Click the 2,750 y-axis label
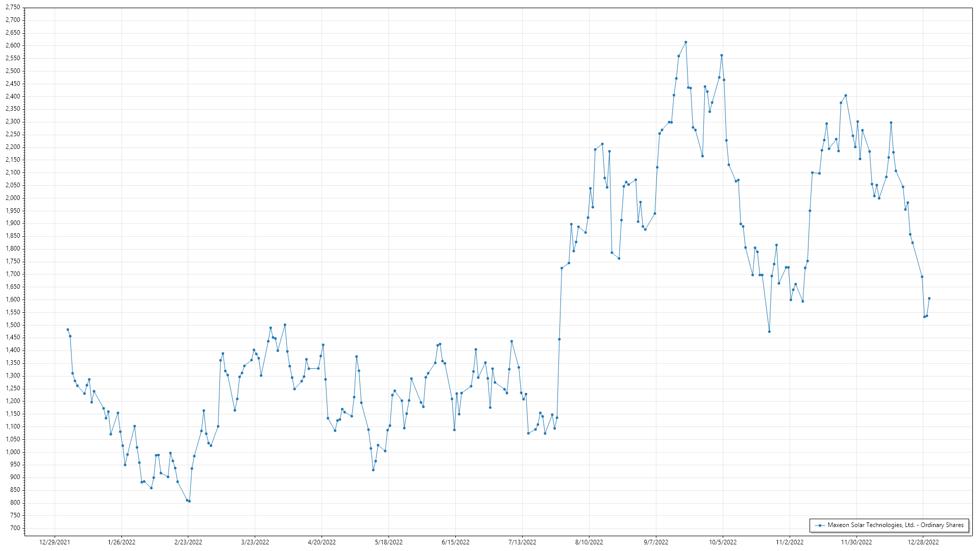980x551 pixels. [13, 8]
